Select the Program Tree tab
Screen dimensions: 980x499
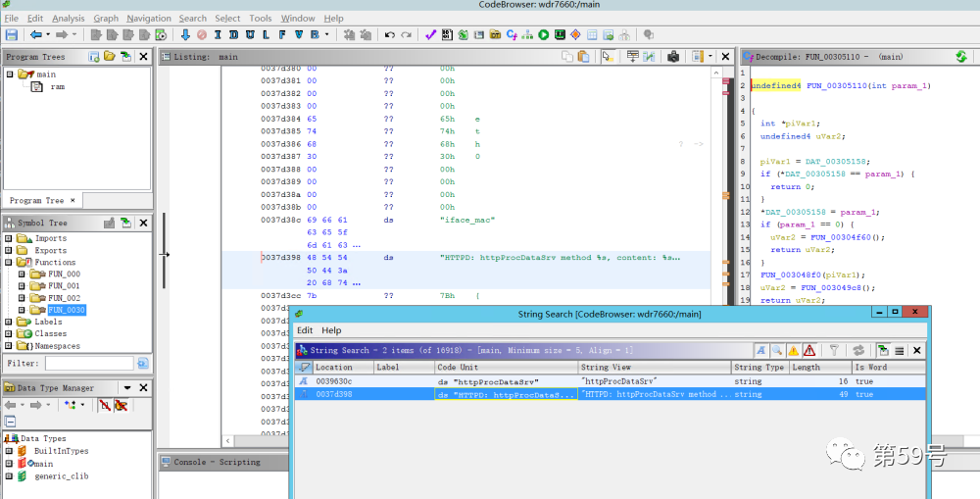click(x=40, y=201)
